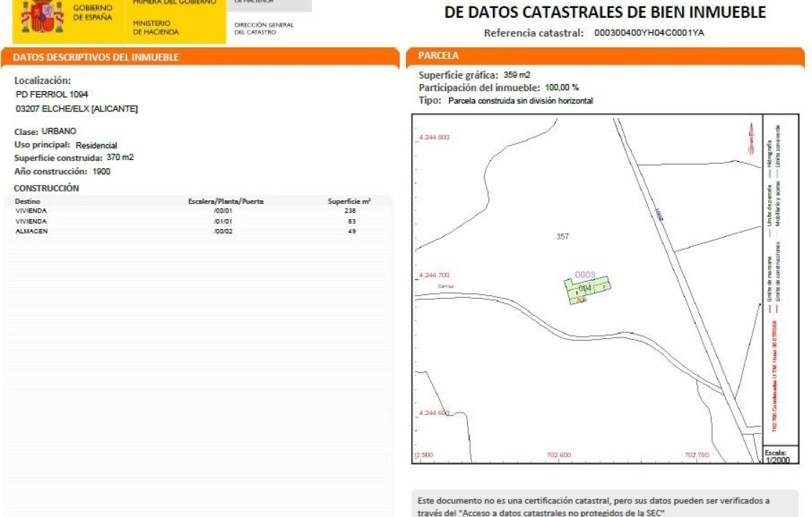Click the 'Superficie m²' column header
Screen dimensions: 812x517
pos(349,201)
